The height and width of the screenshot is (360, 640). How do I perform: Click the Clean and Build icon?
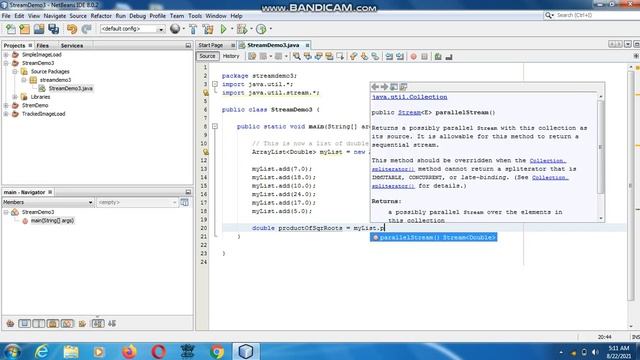click(208, 29)
